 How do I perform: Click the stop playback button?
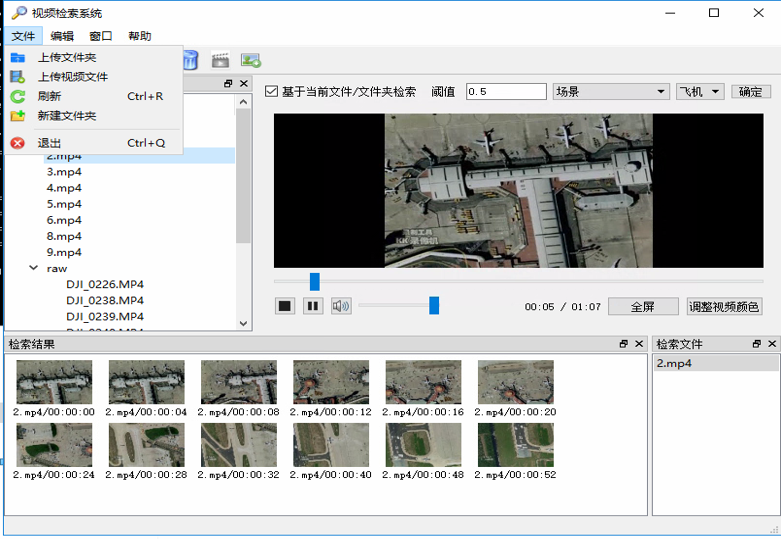click(x=285, y=306)
